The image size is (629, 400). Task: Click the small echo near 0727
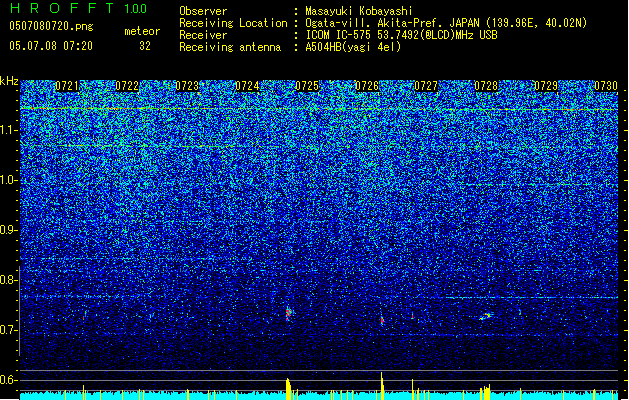pyautogui.click(x=412, y=316)
